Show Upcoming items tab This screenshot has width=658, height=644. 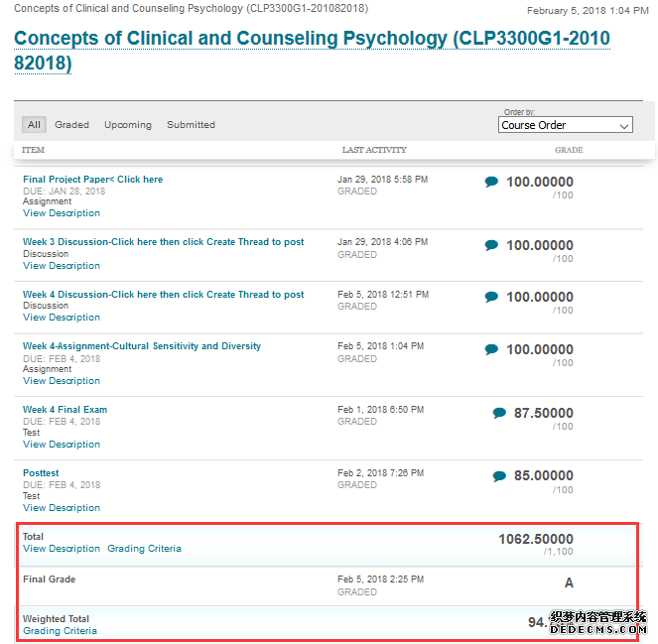click(128, 125)
